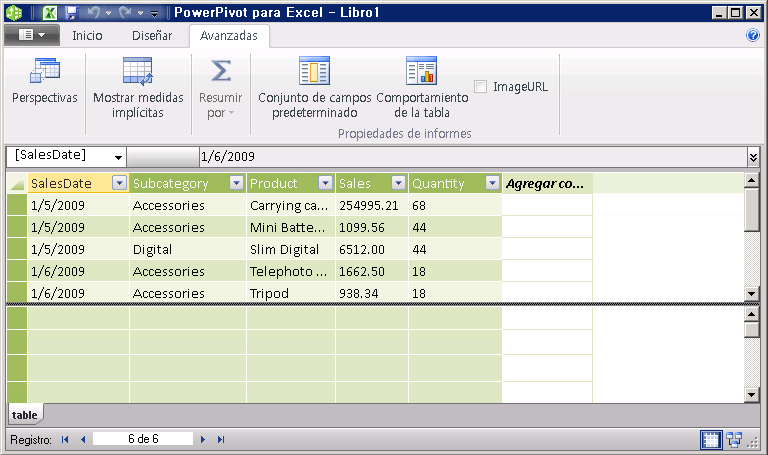This screenshot has width=768, height=455.
Task: Go to the first record
Action: pyautogui.click(x=65, y=439)
